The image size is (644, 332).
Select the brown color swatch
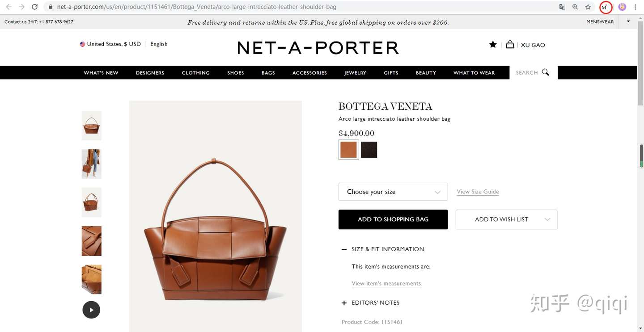(x=348, y=150)
